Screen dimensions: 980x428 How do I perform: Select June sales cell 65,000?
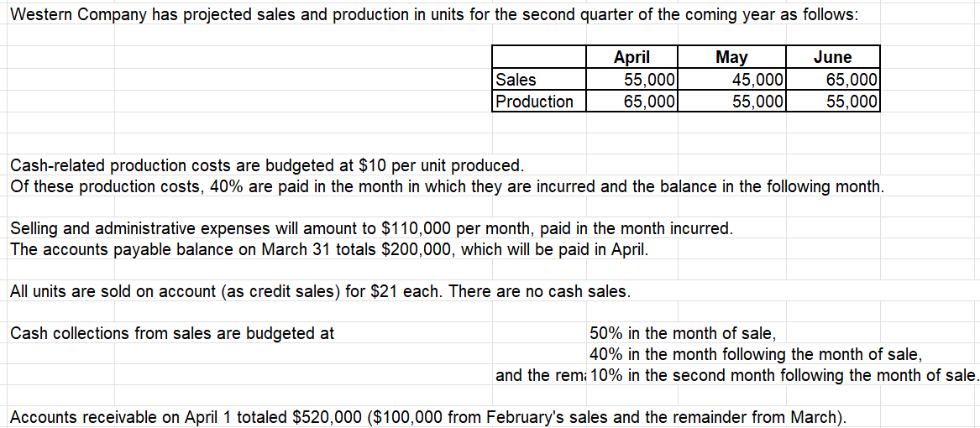852,81
